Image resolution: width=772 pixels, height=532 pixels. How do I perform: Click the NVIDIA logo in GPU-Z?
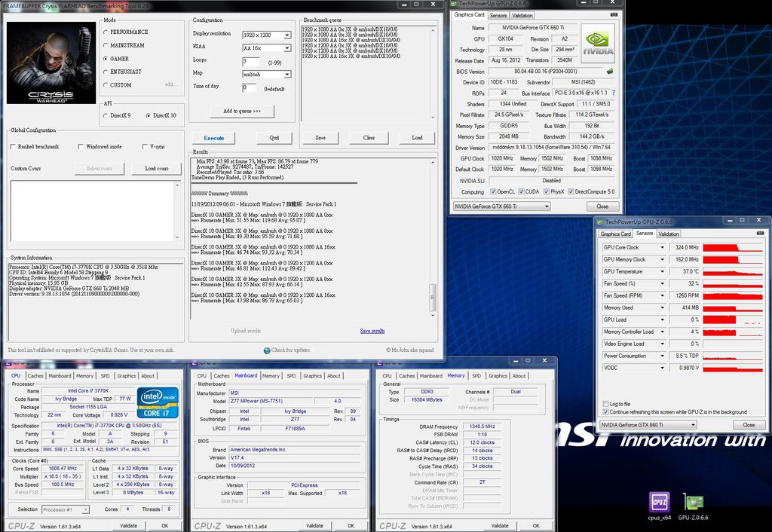[x=598, y=43]
